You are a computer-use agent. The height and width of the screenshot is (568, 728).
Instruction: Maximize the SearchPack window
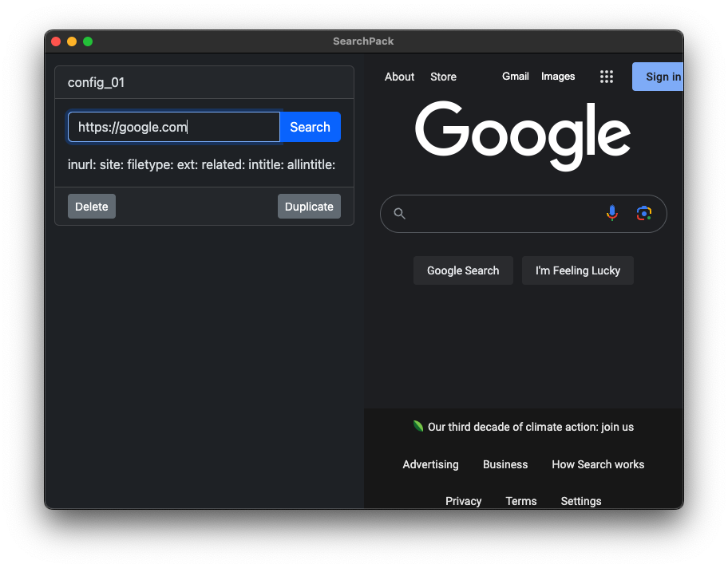(x=88, y=41)
